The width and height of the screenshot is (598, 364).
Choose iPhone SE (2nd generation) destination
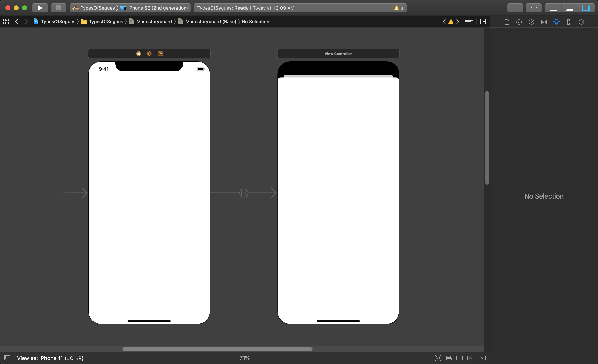coord(154,8)
